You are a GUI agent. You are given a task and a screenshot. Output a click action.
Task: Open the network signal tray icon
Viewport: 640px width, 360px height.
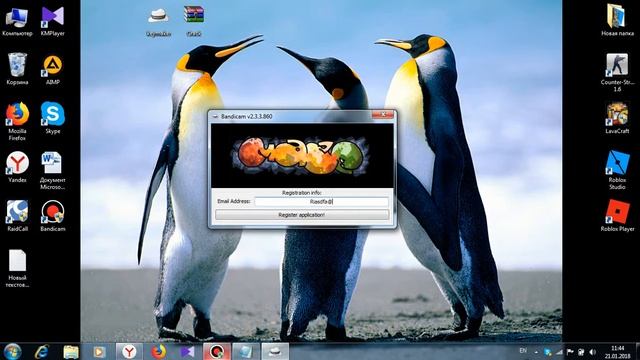point(559,352)
